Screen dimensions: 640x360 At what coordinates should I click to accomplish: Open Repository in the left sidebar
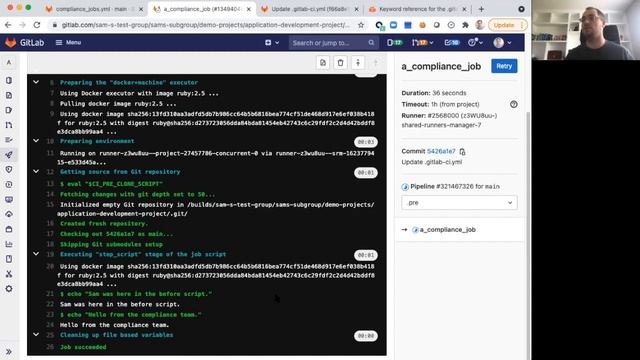coord(9,95)
